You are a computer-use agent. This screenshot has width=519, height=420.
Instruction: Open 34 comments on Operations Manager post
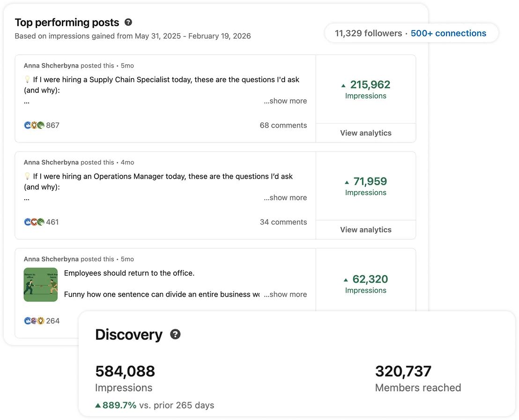pos(283,222)
